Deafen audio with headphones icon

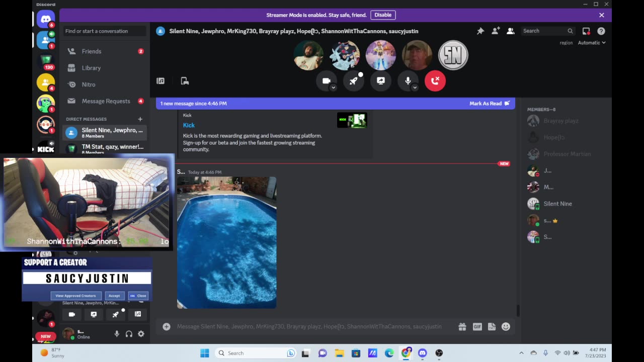point(129,334)
